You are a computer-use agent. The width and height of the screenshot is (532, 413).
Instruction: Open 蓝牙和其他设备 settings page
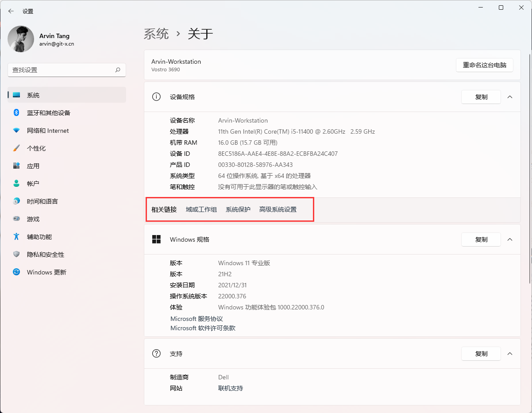coord(67,113)
